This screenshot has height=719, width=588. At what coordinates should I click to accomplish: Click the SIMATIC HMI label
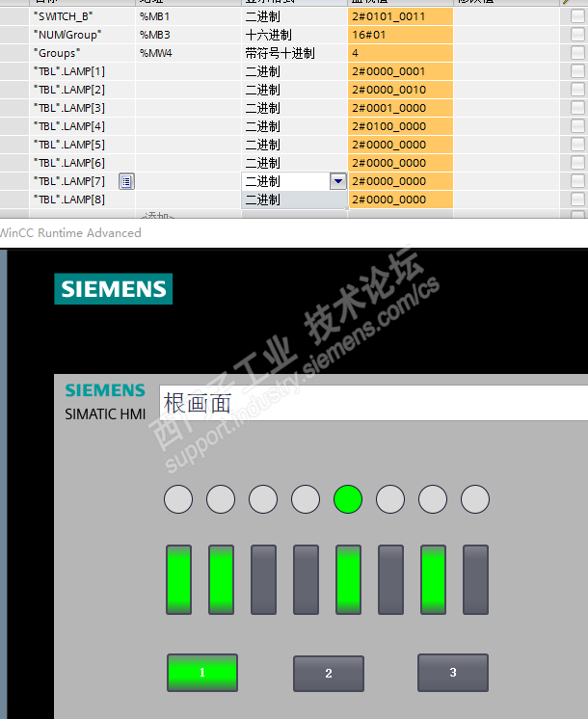[x=105, y=414]
